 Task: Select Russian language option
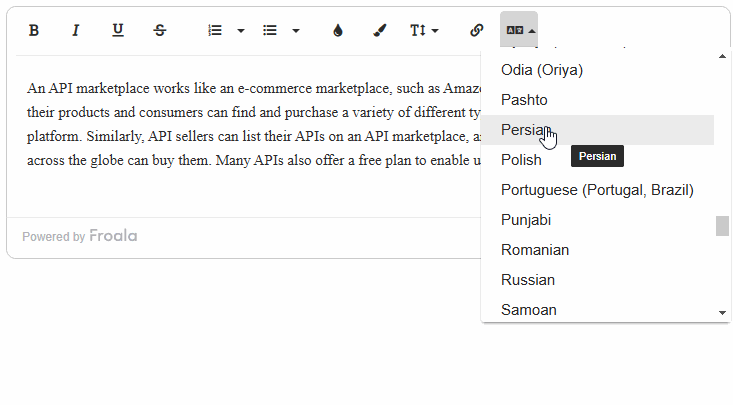pyautogui.click(x=597, y=280)
